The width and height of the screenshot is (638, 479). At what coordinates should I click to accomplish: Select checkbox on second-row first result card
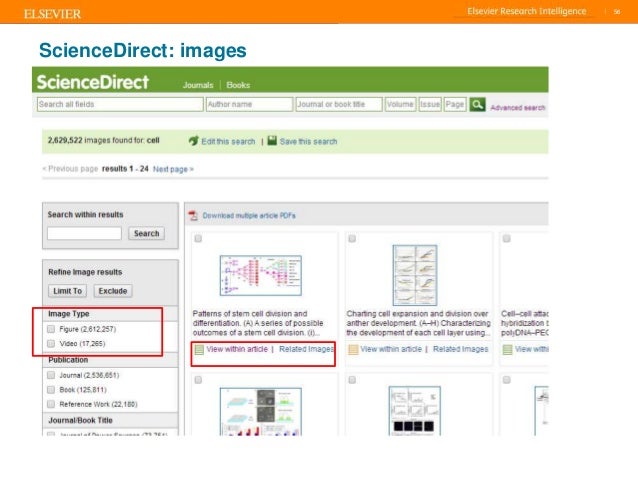point(198,380)
